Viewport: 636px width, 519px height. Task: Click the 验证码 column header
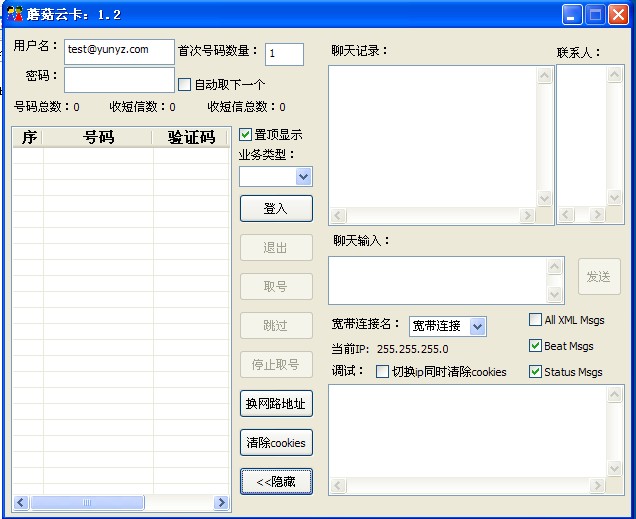tap(191, 137)
